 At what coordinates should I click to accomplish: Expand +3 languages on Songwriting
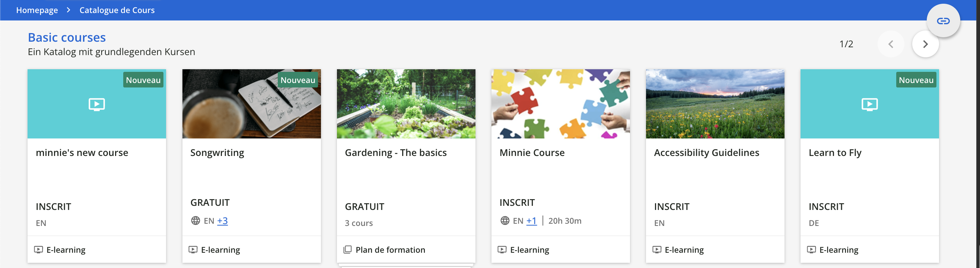pos(222,220)
